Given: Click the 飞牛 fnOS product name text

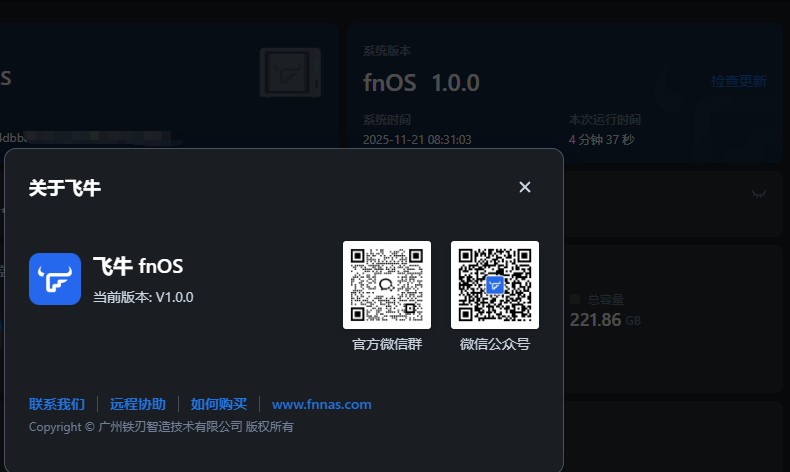Looking at the screenshot, I should click(x=138, y=266).
